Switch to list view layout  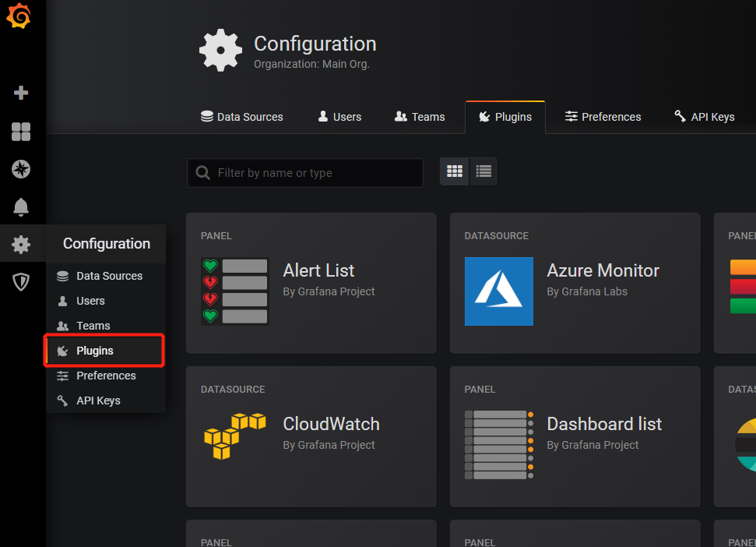coord(483,171)
